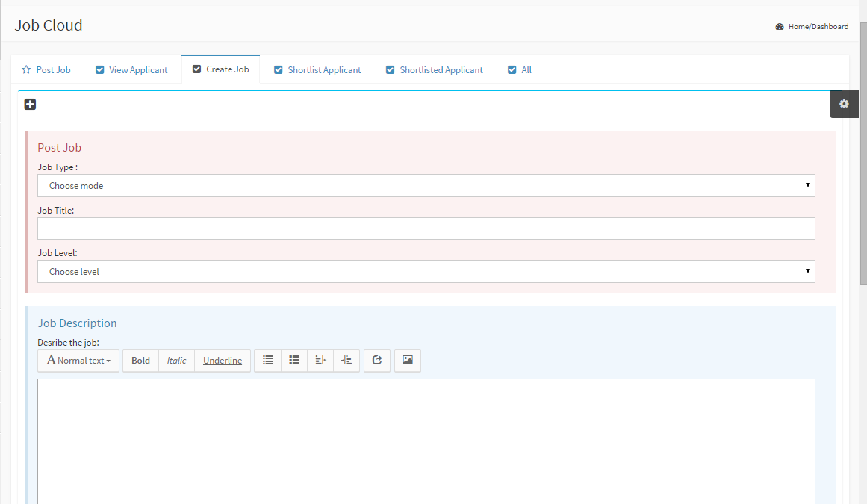Click in the Job Title field
The image size is (867, 504).
coord(426,229)
